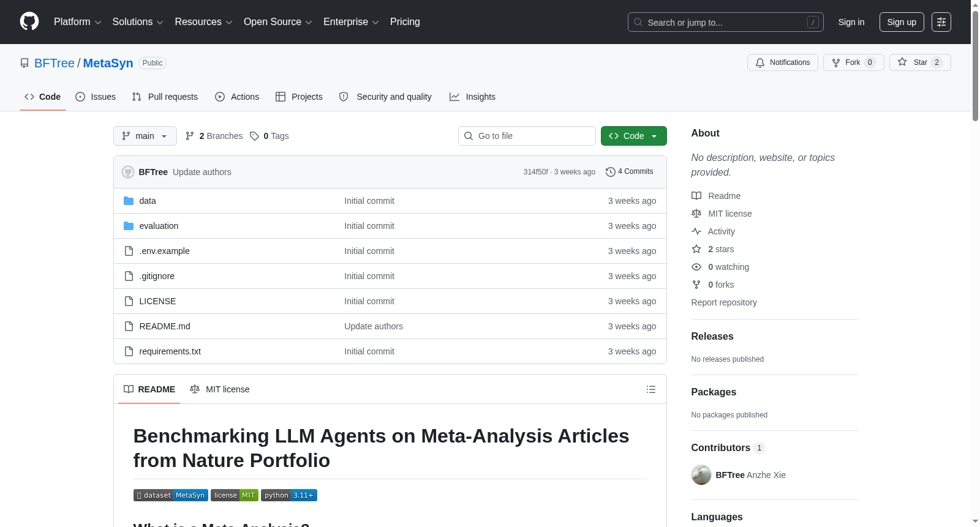
Task: View the 2 stars link
Action: point(713,249)
